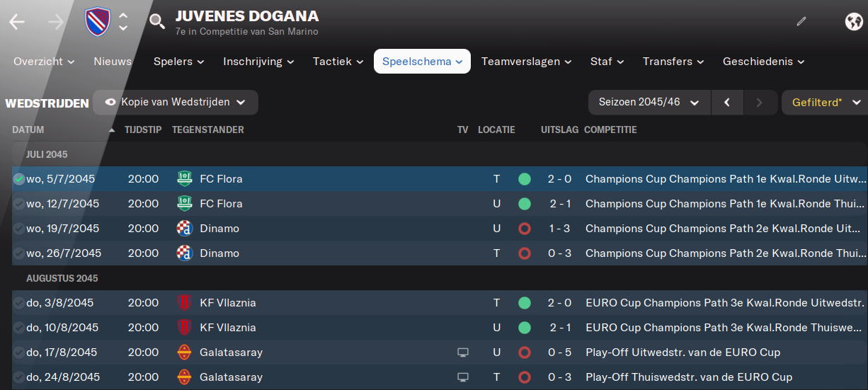Image resolution: width=868 pixels, height=390 pixels.
Task: Open the Gefilterd filter dropdown
Action: tap(825, 103)
